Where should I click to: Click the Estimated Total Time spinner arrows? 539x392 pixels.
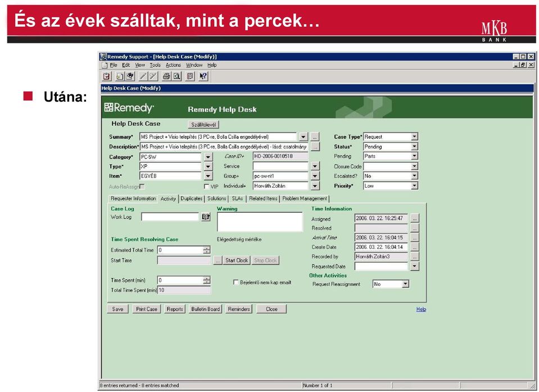tap(207, 250)
